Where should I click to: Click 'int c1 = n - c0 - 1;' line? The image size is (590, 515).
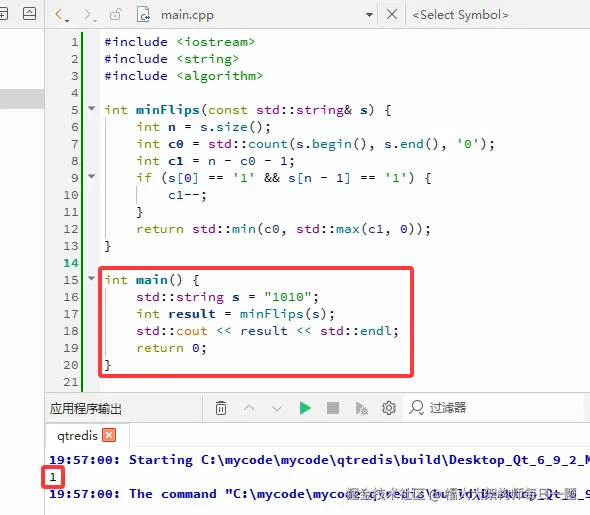tap(215, 161)
